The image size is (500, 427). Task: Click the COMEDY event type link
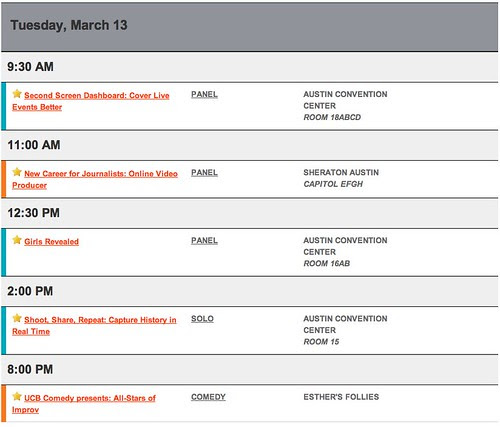click(x=208, y=397)
